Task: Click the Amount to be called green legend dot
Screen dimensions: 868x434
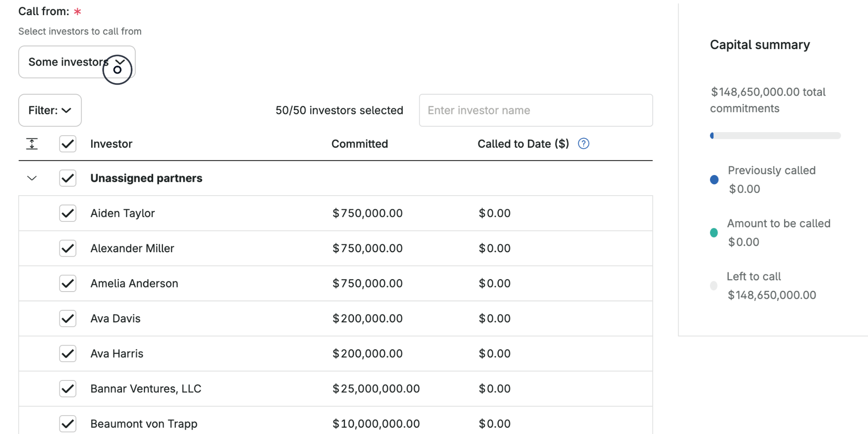Action: pyautogui.click(x=714, y=233)
